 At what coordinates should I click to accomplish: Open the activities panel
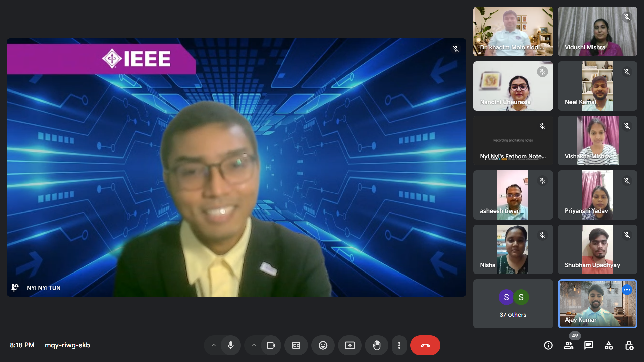click(608, 345)
